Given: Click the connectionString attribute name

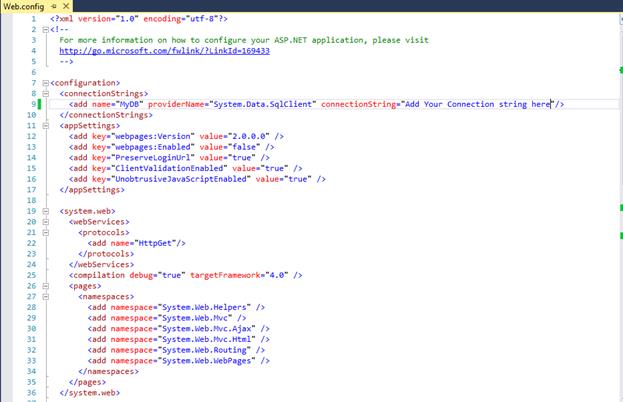Looking at the screenshot, I should click(358, 104).
